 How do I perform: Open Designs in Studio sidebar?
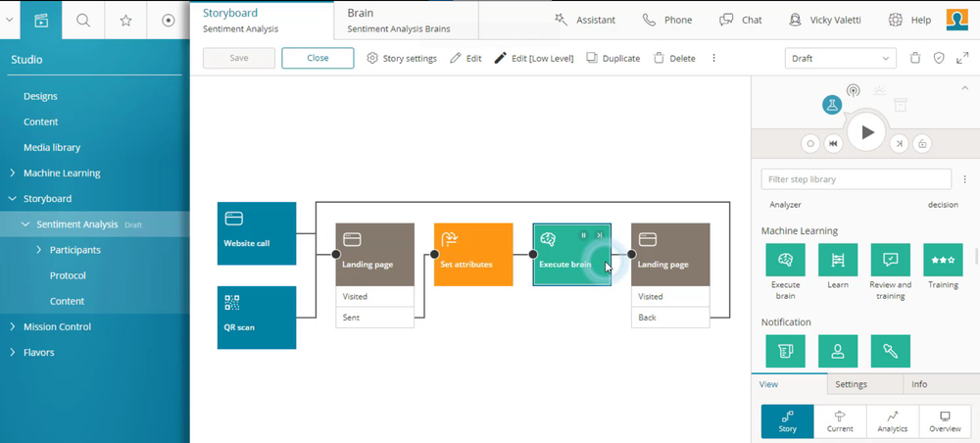[x=40, y=96]
